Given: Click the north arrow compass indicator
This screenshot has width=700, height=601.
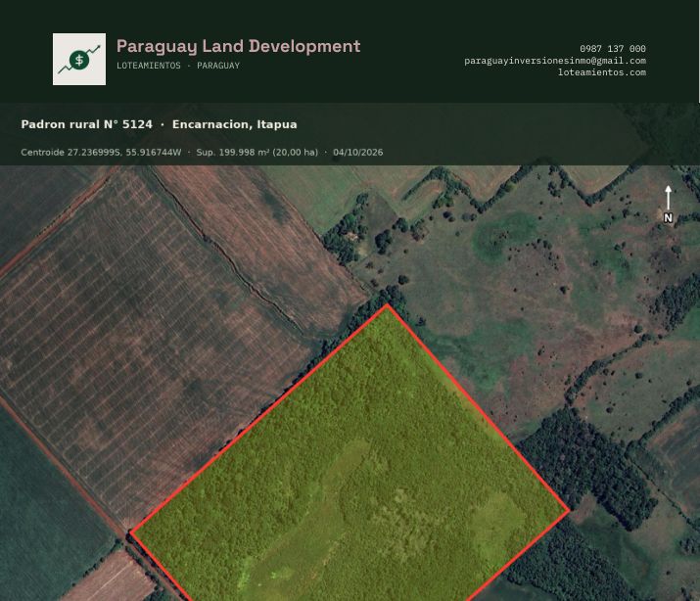Looking at the screenshot, I should click(x=668, y=204).
